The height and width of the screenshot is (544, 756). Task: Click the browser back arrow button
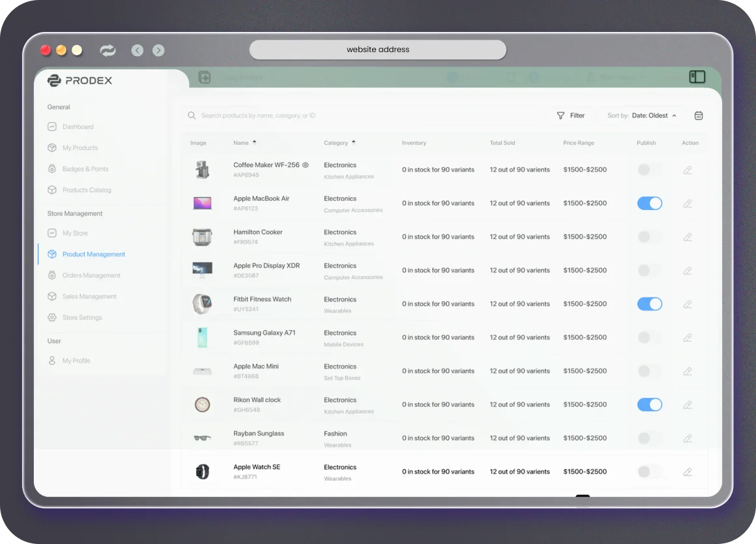pos(137,50)
